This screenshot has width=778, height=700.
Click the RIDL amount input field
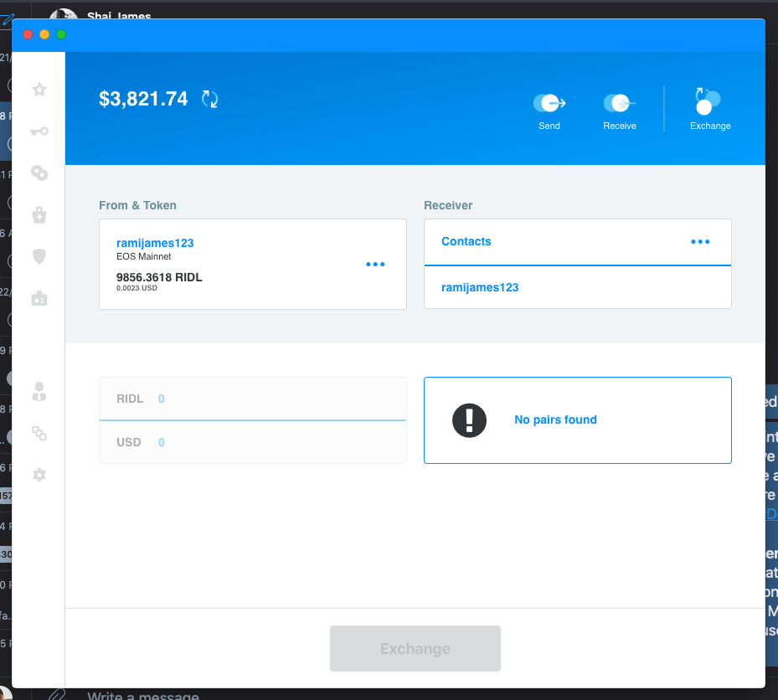tap(251, 399)
